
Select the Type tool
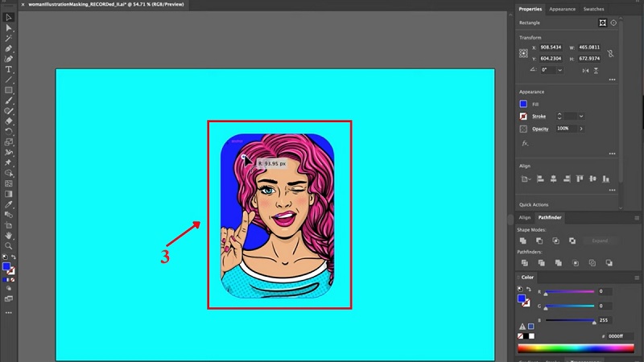click(9, 69)
